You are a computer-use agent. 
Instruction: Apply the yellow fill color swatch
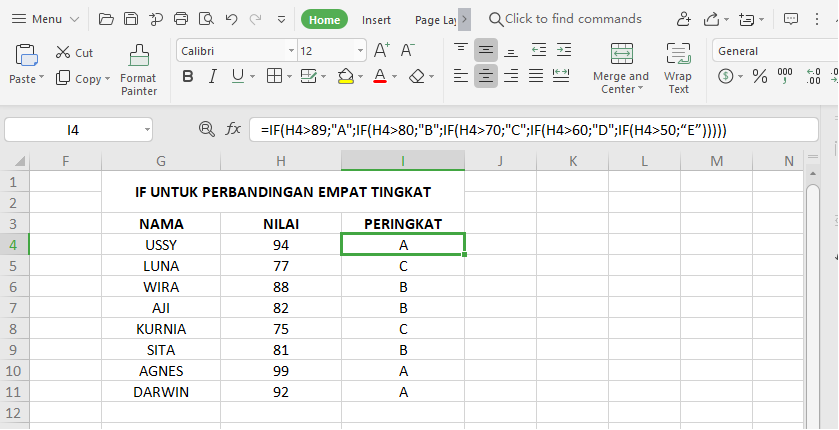(x=345, y=76)
